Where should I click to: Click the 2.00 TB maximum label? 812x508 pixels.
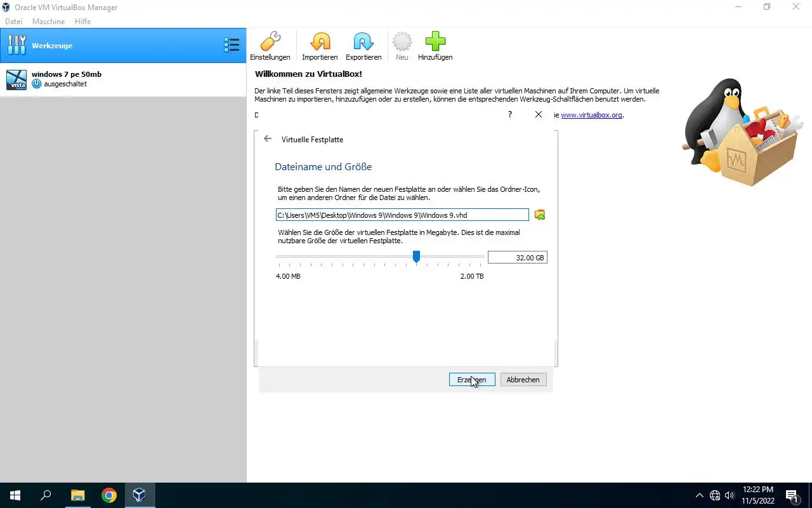tap(472, 277)
